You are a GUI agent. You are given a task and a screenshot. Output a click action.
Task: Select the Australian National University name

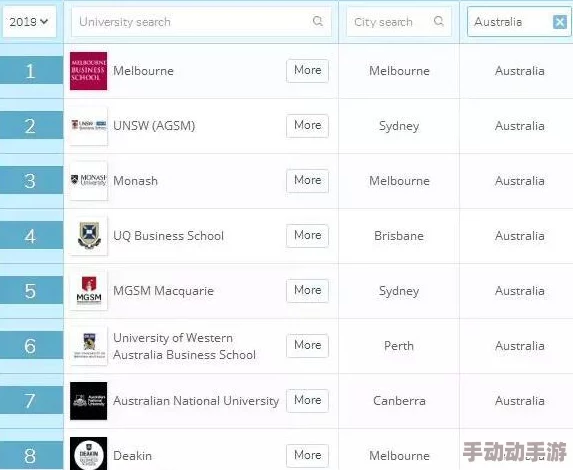coord(196,401)
